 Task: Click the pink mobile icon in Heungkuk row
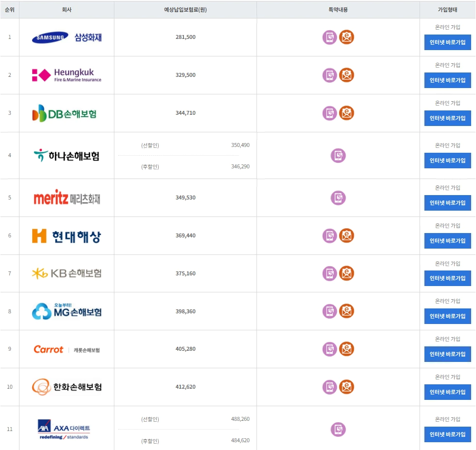(x=330, y=75)
